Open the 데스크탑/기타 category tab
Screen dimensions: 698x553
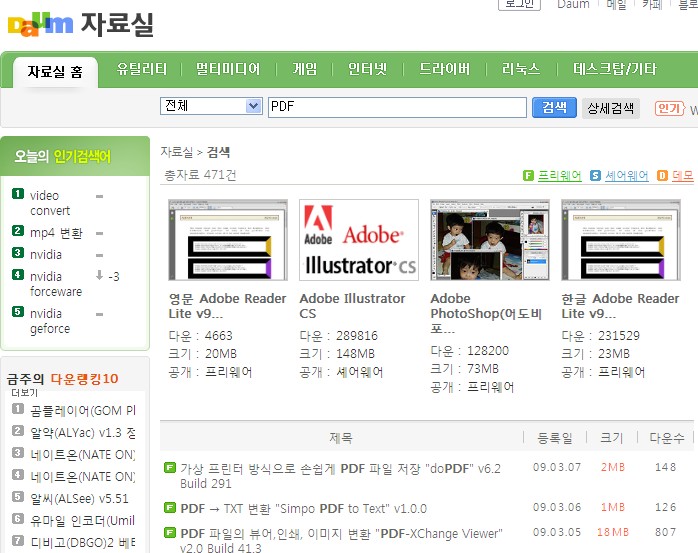point(615,69)
